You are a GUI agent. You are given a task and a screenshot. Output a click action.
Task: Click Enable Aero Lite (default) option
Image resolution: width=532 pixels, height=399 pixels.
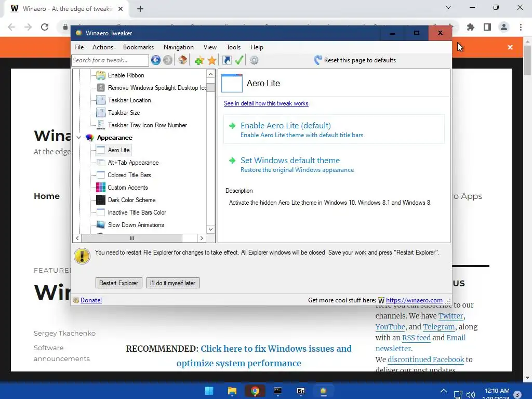pos(334,129)
